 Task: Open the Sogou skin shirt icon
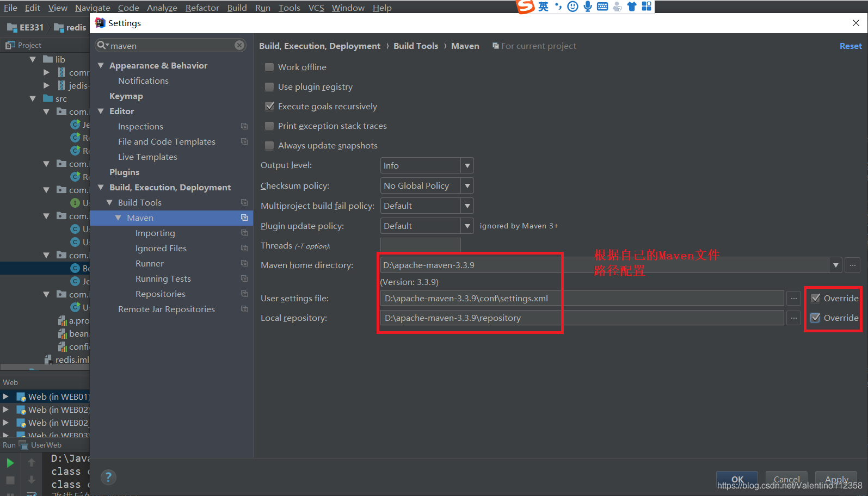[632, 7]
